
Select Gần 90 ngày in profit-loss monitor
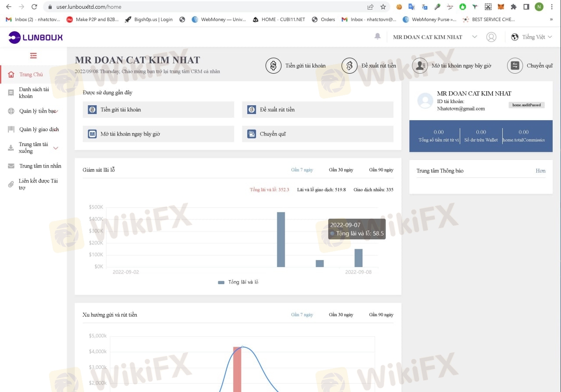click(381, 170)
